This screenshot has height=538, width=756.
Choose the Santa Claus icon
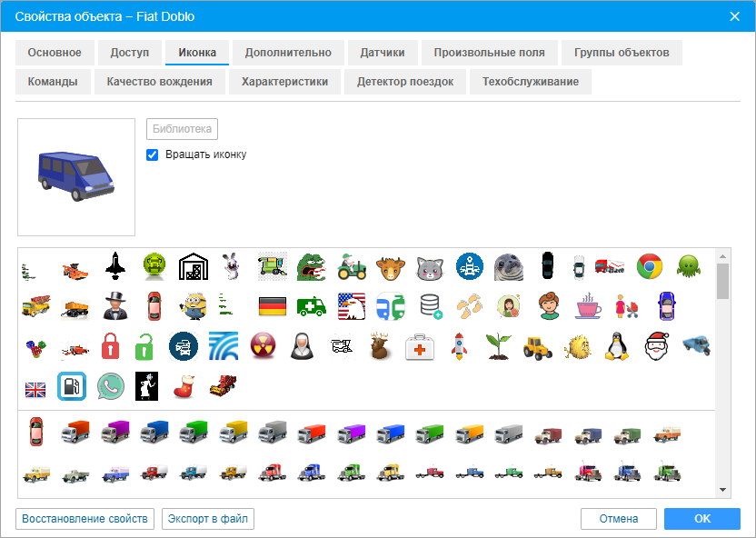657,345
